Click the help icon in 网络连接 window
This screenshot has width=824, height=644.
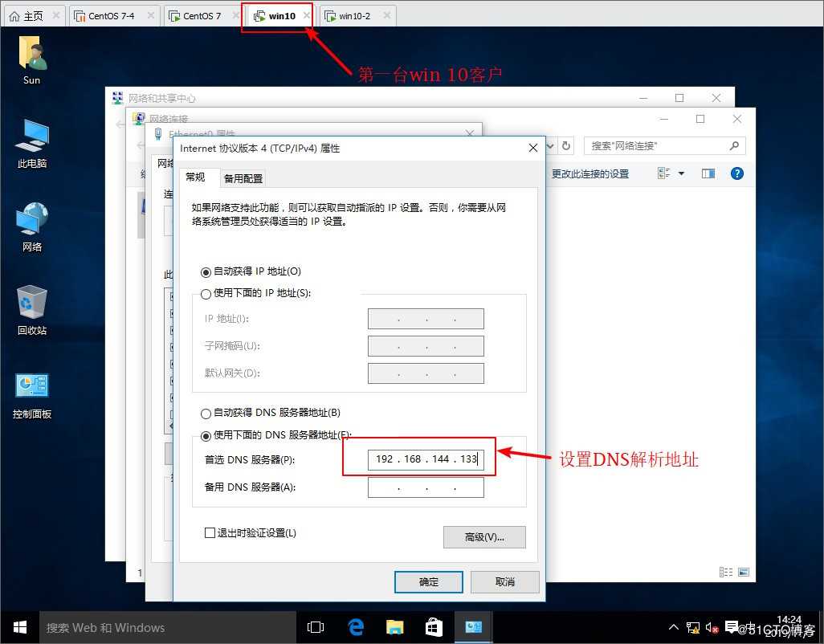coord(736,174)
